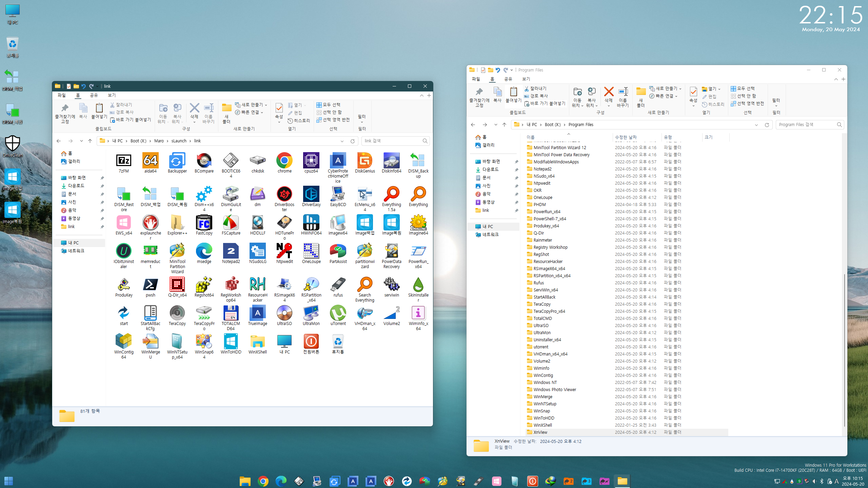Select the IObitUninstaller icon
Screen dimensions: 868x488
tap(124, 251)
